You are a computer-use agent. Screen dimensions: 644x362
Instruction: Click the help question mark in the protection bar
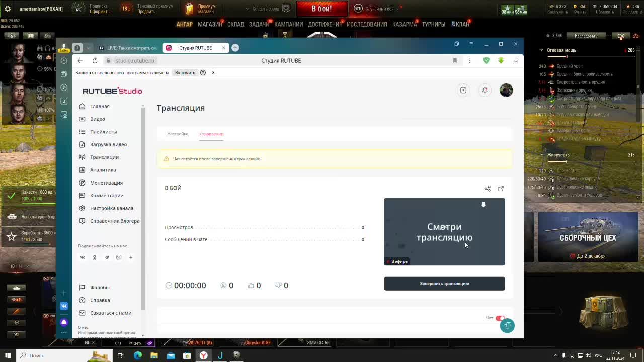203,73
